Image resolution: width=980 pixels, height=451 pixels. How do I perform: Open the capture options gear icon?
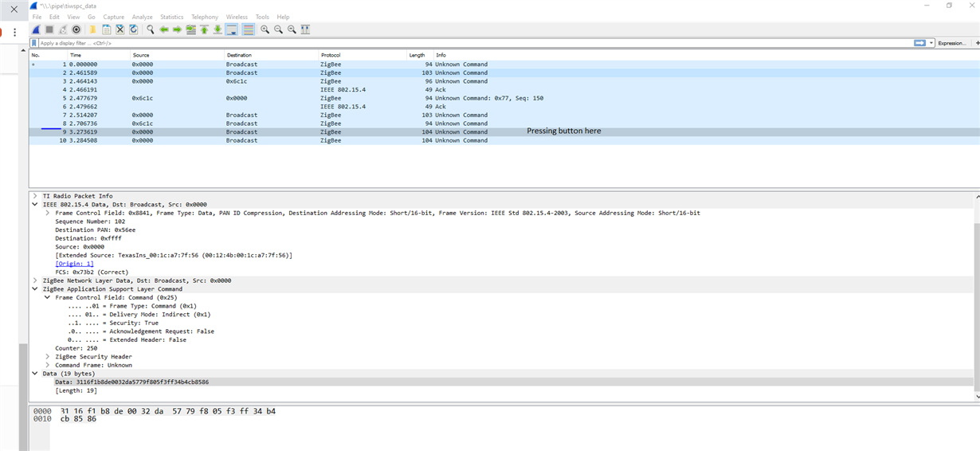pos(76,29)
